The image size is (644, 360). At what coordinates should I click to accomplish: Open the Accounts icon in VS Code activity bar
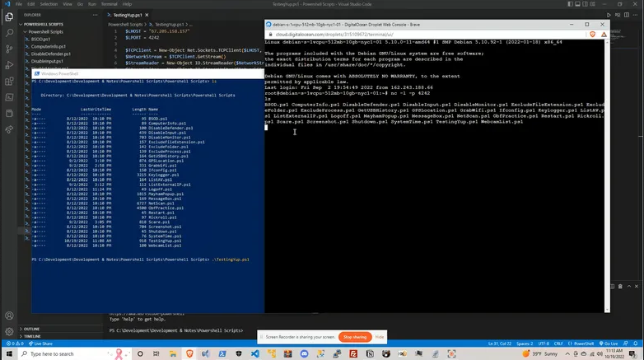[x=9, y=316]
